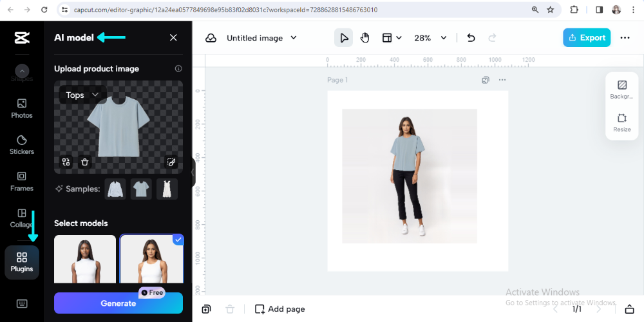Undo the last action
This screenshot has width=644, height=322.
pyautogui.click(x=471, y=38)
